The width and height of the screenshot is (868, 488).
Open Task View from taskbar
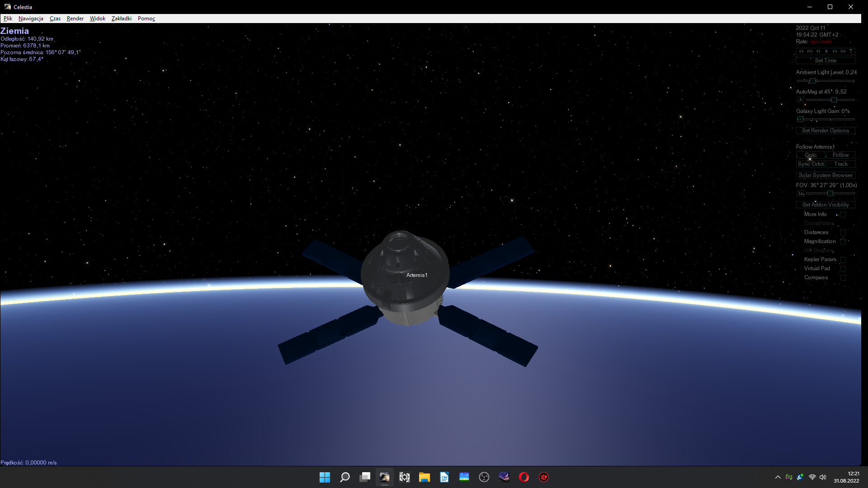(364, 477)
